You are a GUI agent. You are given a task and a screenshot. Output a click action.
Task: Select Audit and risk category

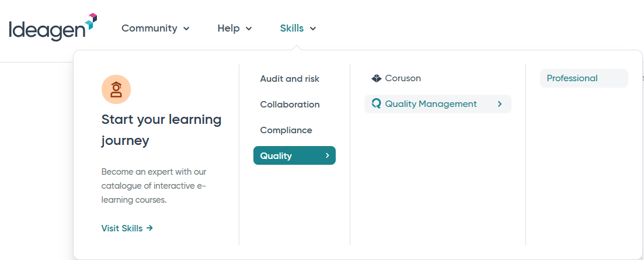pyautogui.click(x=290, y=78)
